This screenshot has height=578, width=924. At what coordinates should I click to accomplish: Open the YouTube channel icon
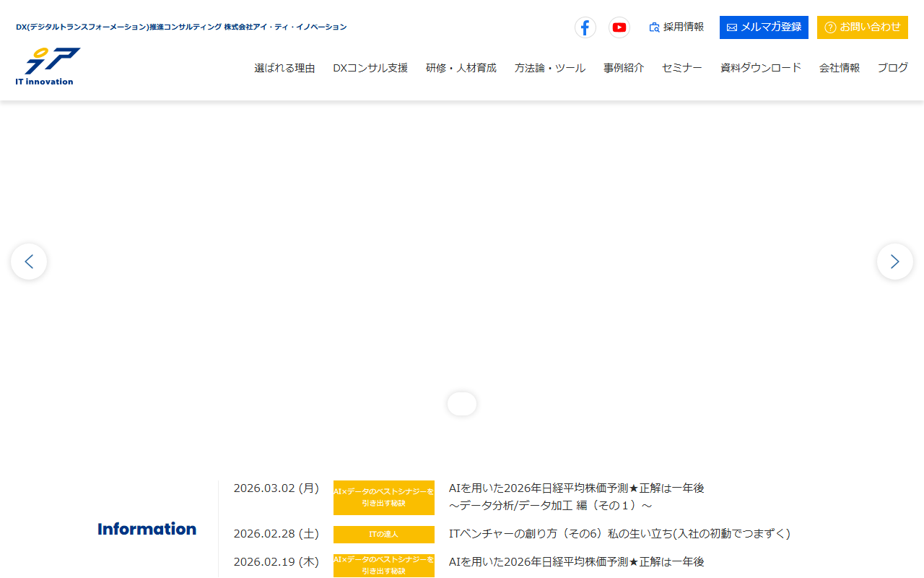619,27
